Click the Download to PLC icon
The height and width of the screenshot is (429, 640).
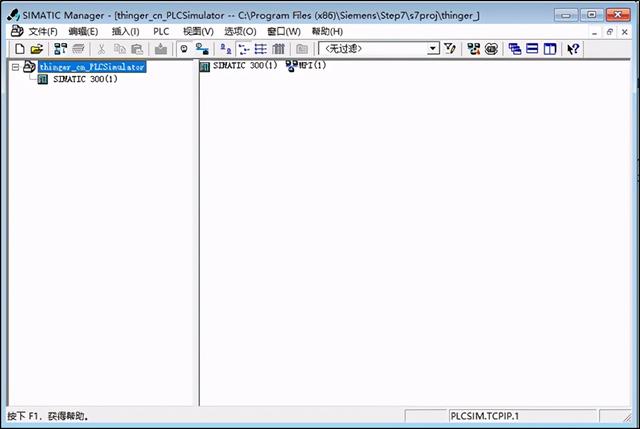(160, 49)
